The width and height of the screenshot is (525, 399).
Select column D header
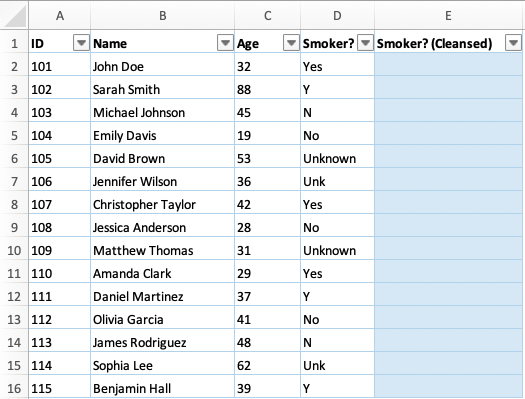(337, 15)
